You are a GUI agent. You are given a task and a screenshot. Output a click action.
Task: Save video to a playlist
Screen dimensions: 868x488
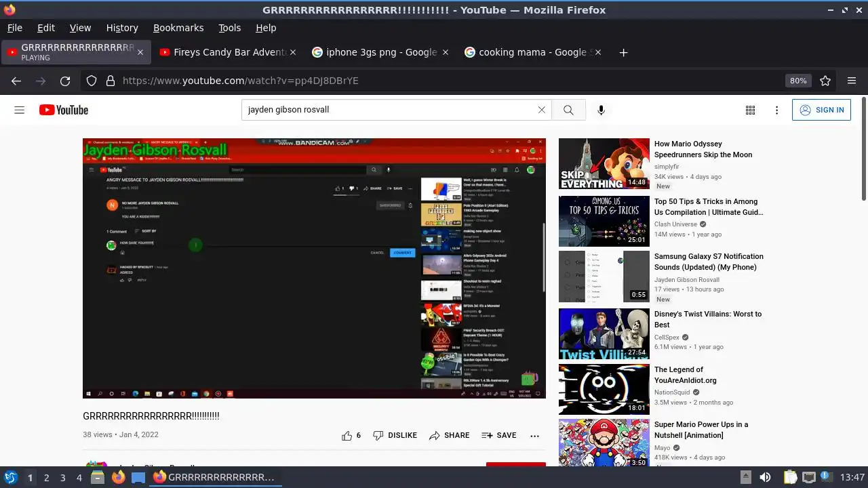pos(498,436)
